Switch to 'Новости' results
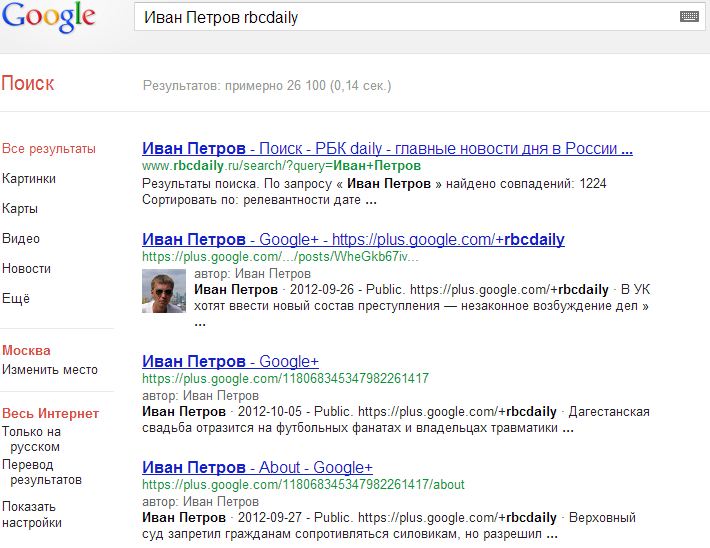Viewport: 710px width, 548px height. (26, 269)
